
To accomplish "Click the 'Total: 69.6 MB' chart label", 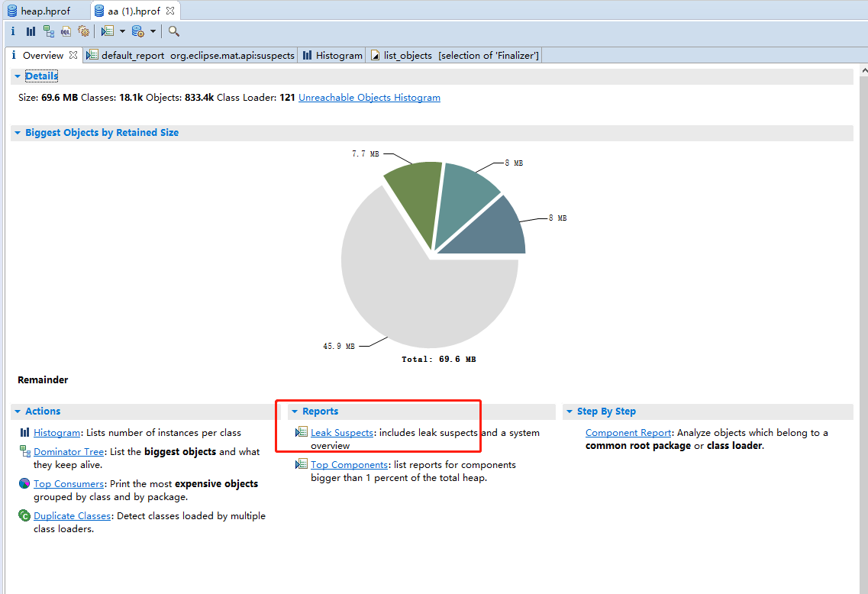I will pos(438,360).
